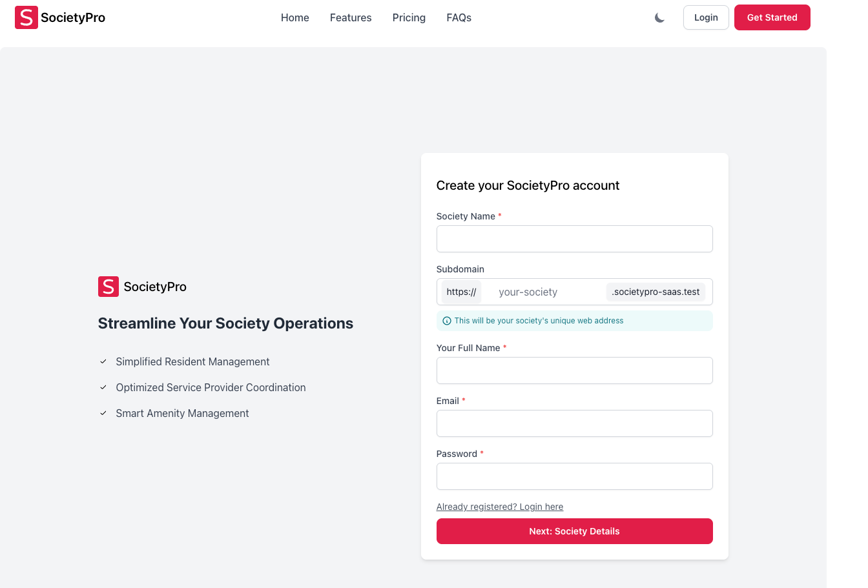Submit with Next: Society Details button
This screenshot has width=868, height=588.
574,531
